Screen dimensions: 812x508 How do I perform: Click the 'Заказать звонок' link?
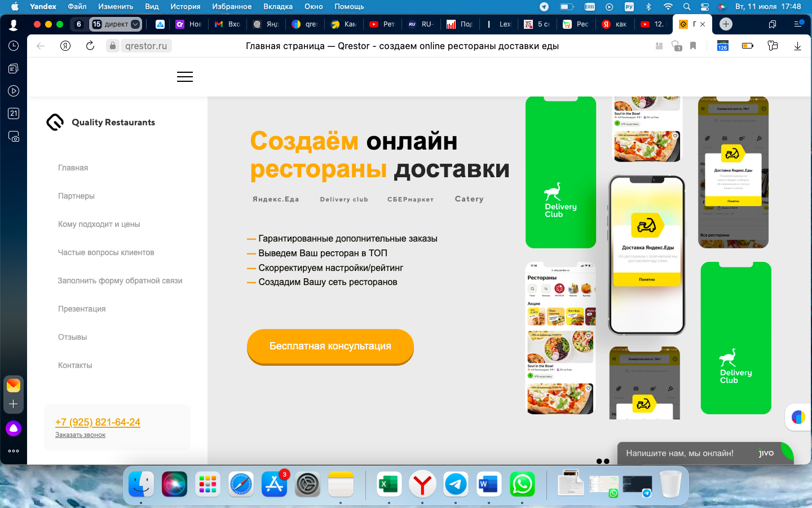(x=80, y=435)
